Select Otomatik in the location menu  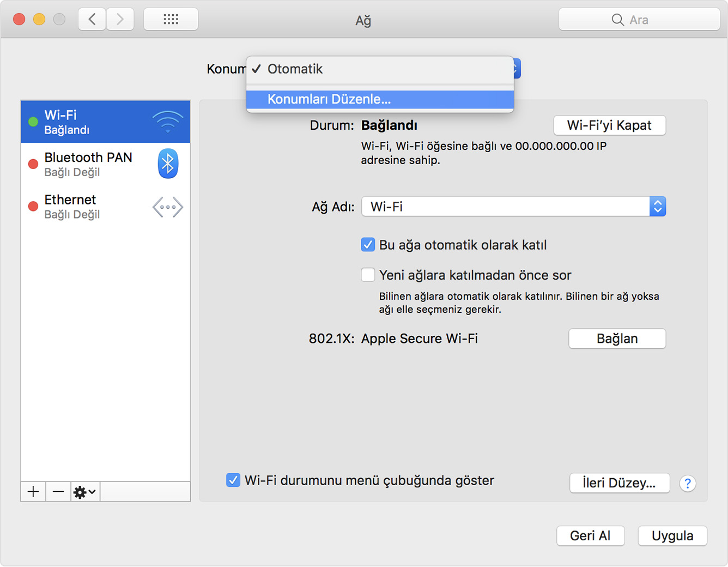[x=380, y=69]
